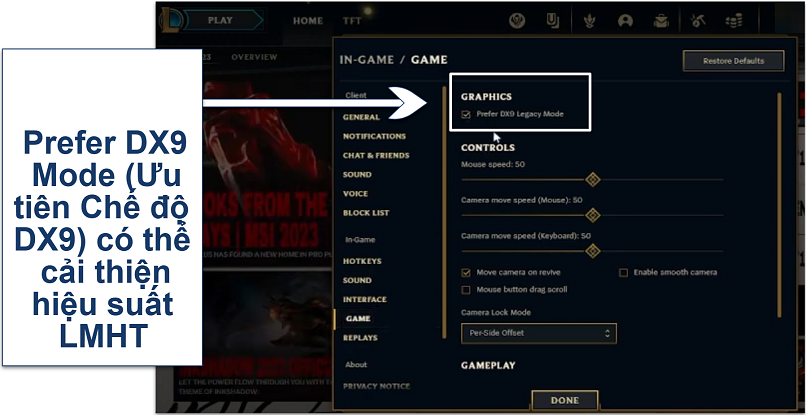Enable Mouse button drag scroll
This screenshot has height=415, width=806.
tap(466, 290)
